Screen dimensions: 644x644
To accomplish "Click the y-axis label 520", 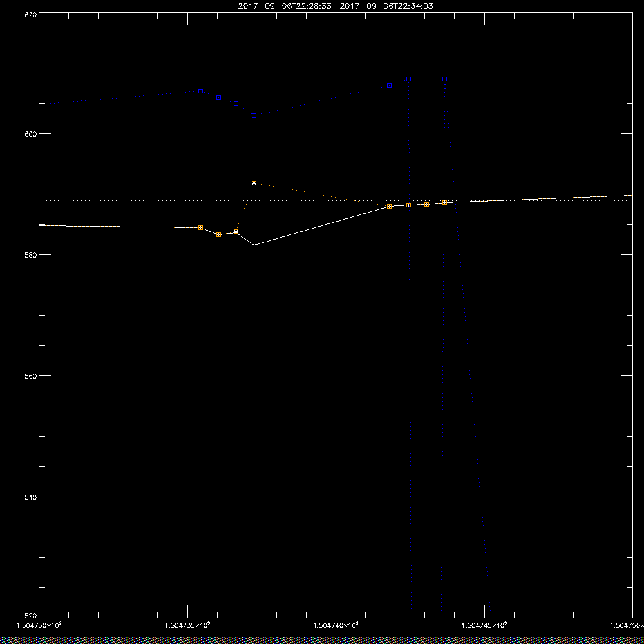I will click(x=31, y=616).
